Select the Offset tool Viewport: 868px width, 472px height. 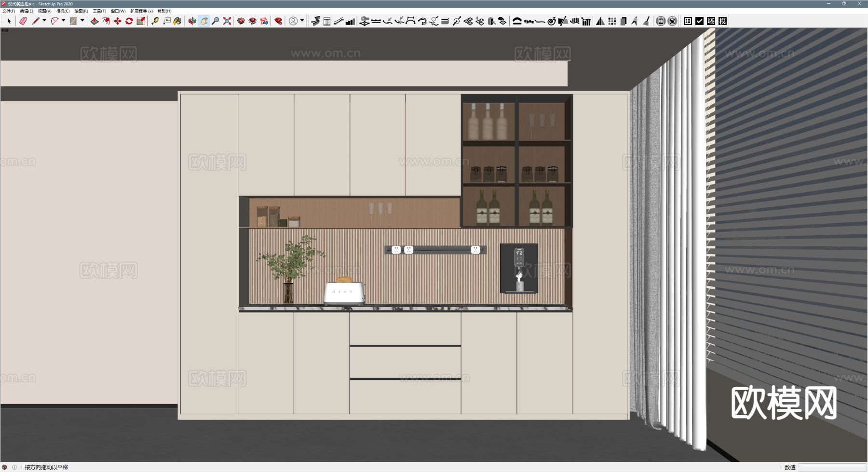pos(106,21)
